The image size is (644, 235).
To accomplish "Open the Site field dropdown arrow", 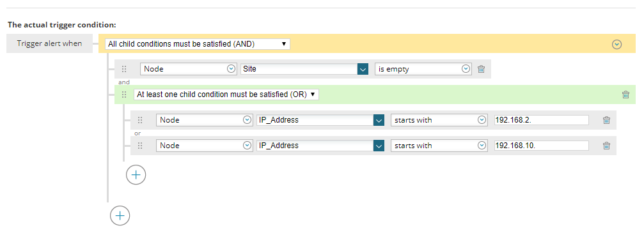I will coord(363,69).
